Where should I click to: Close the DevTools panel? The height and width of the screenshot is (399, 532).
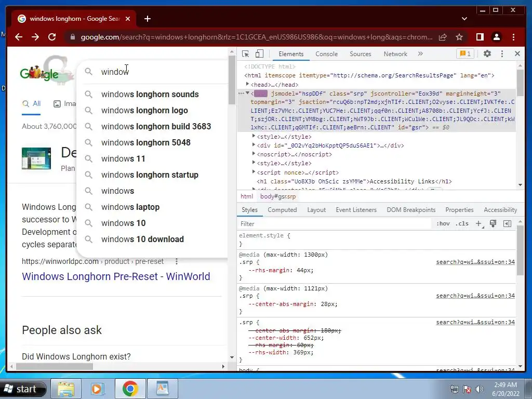tap(517, 54)
